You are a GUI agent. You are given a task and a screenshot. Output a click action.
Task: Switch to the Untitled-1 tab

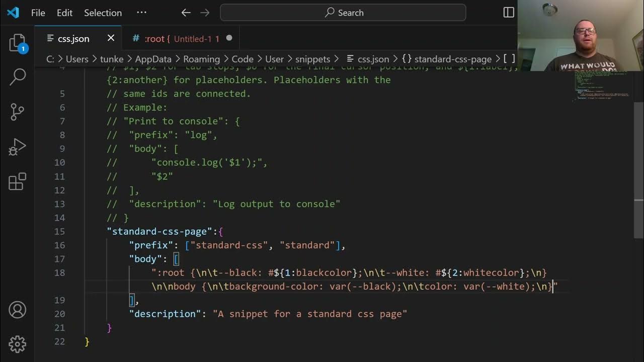click(181, 39)
